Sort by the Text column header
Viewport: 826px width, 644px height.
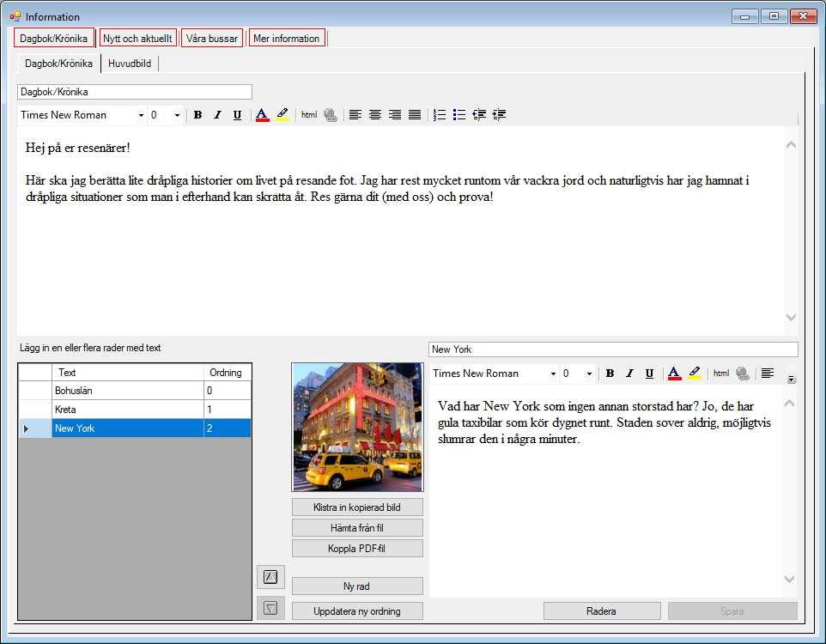pyautogui.click(x=127, y=372)
